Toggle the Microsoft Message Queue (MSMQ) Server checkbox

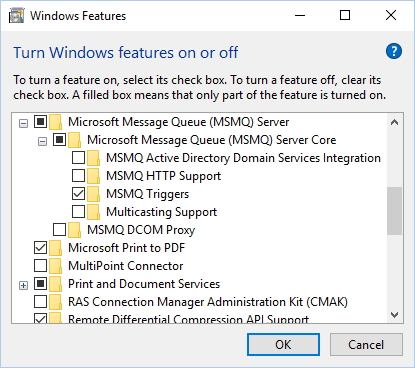tap(40, 122)
